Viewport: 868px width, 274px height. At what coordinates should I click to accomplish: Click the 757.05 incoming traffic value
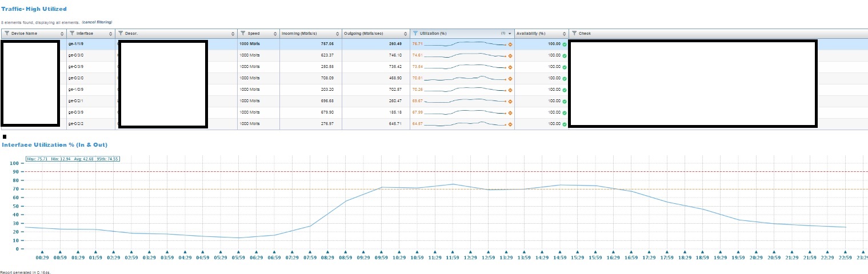click(x=327, y=44)
